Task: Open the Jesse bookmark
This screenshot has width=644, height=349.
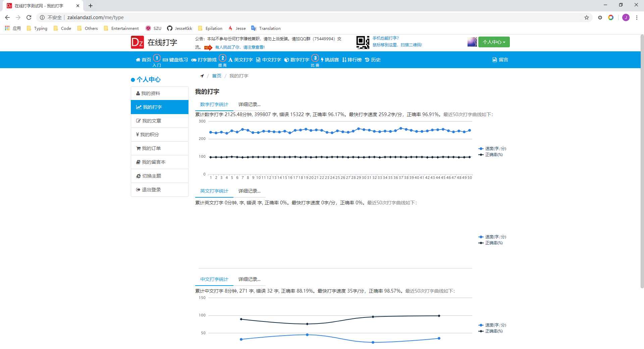Action: tap(237, 29)
